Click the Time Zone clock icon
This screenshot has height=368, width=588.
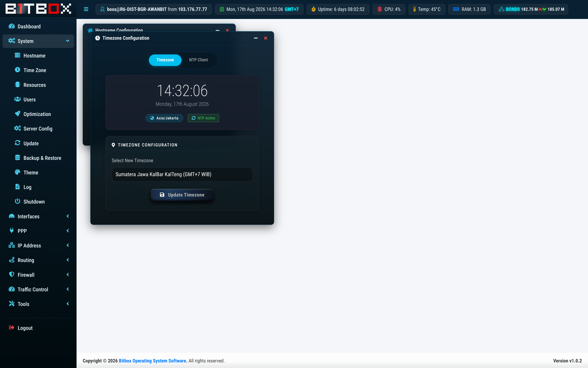tap(17, 70)
